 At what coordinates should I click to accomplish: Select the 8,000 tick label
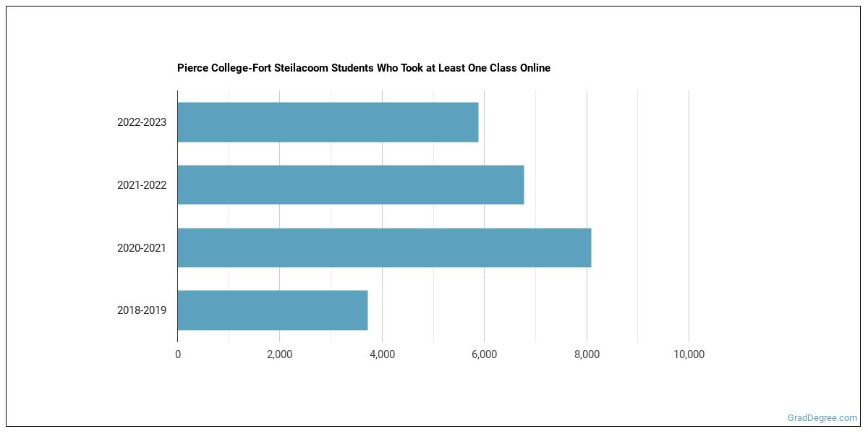pyautogui.click(x=587, y=354)
